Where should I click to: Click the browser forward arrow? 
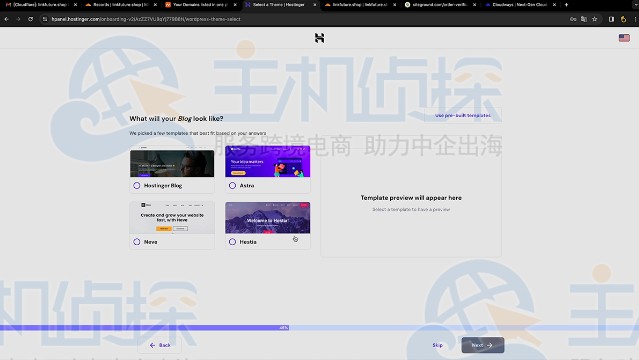[18, 19]
